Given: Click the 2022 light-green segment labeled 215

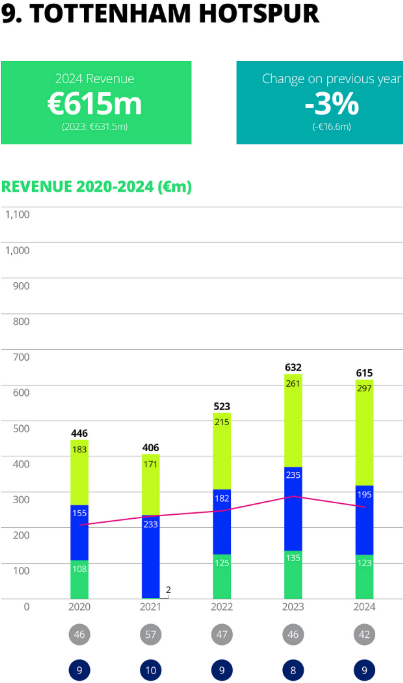Looking at the screenshot, I should (222, 451).
